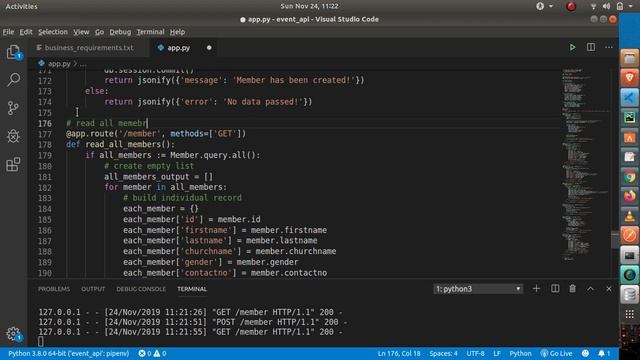
Task: Click inside the terminal input cursor
Action: coord(40,341)
